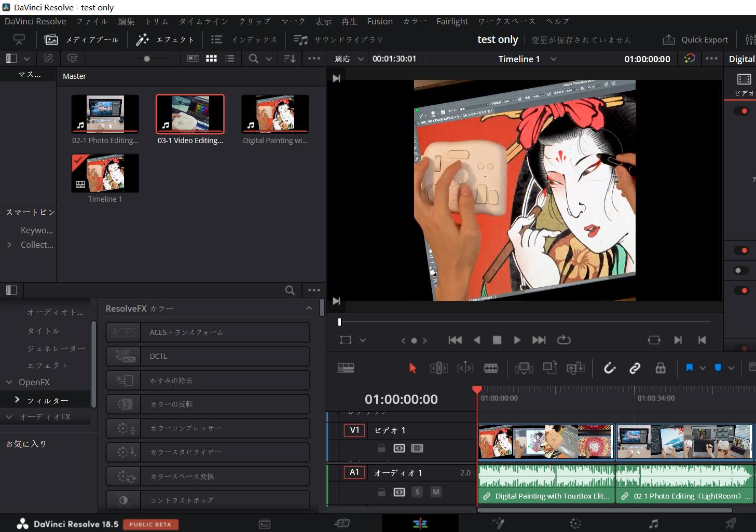This screenshot has height=532, width=756.
Task: Search the media pool
Action: click(x=253, y=59)
